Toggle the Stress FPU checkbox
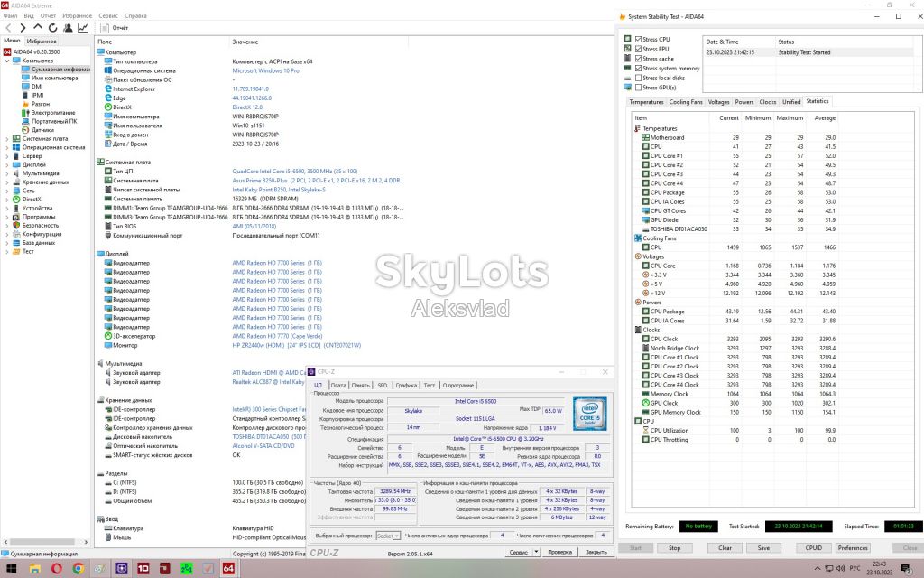Viewport: 924px width, 578px height. (638, 49)
